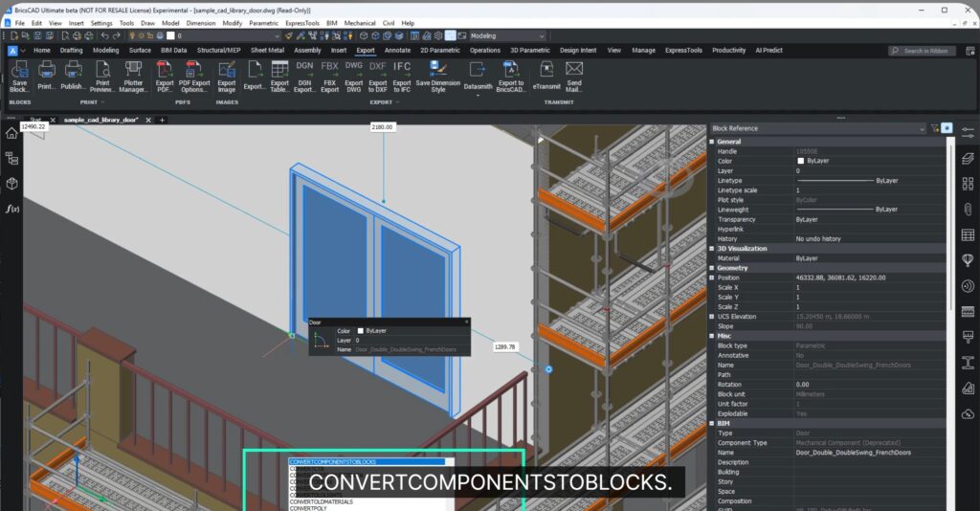This screenshot has height=511, width=980.
Task: Open the Parametric menu
Action: pos(263,23)
